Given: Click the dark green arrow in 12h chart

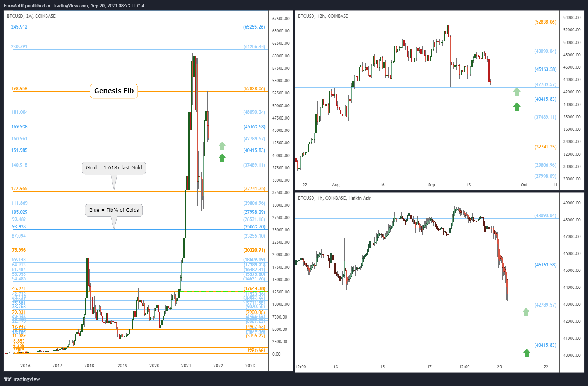Looking at the screenshot, I should click(517, 106).
